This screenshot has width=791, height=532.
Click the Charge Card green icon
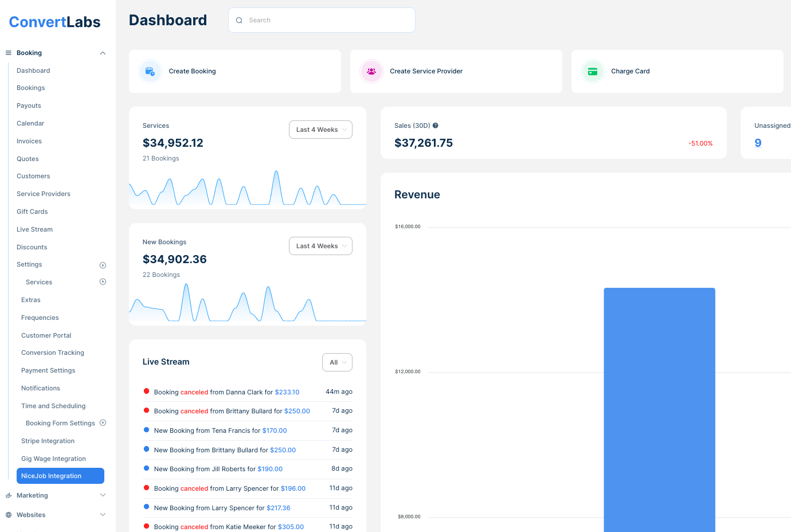coord(593,72)
